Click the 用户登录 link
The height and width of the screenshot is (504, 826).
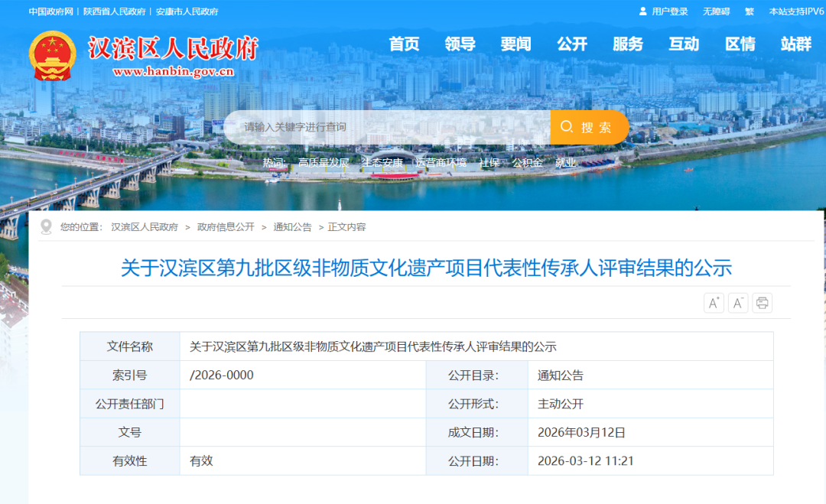pos(669,11)
